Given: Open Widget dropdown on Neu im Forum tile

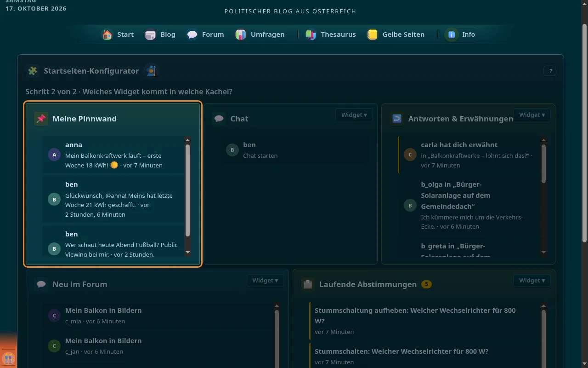Looking at the screenshot, I should tap(265, 281).
